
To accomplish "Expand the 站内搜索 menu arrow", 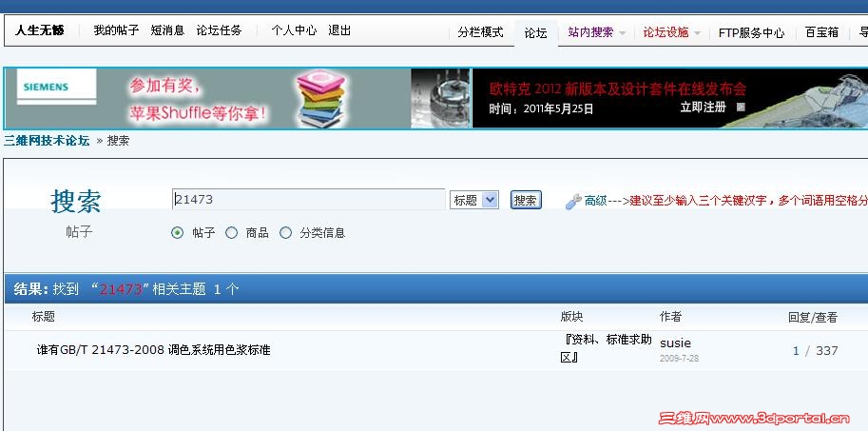I will (622, 33).
